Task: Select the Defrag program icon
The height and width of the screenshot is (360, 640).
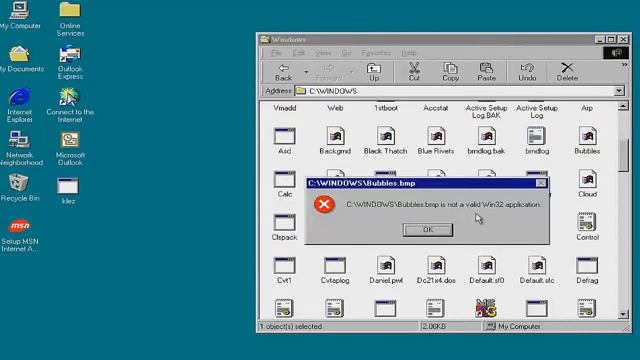Action: (587, 270)
